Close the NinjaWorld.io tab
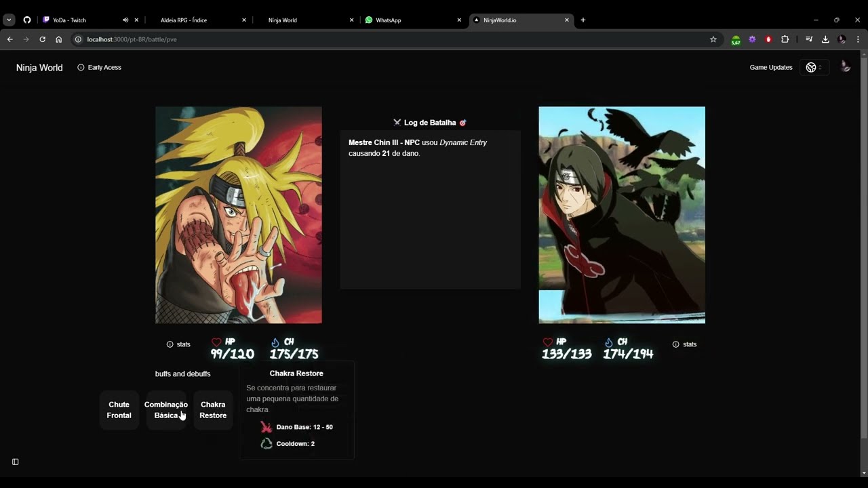 (567, 20)
